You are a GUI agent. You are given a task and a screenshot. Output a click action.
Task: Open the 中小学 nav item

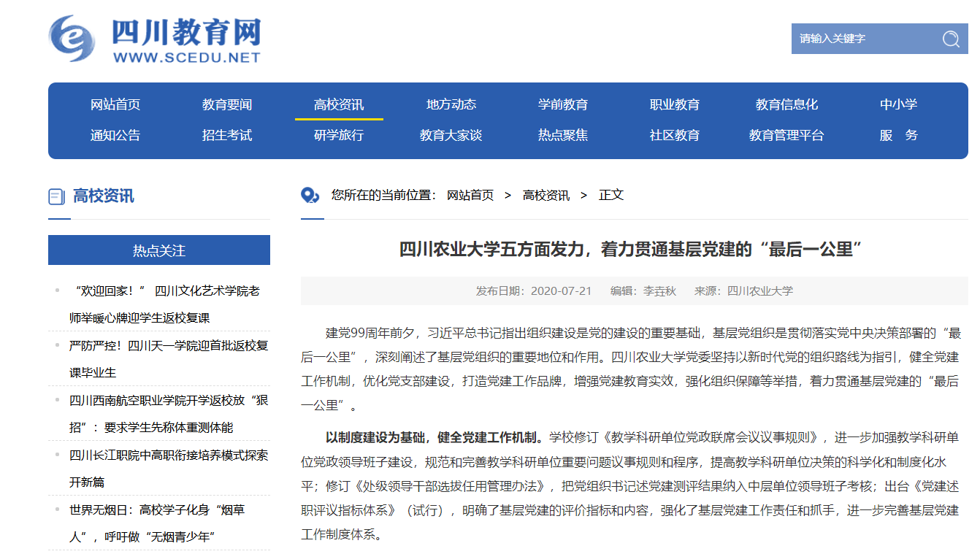[x=898, y=104]
